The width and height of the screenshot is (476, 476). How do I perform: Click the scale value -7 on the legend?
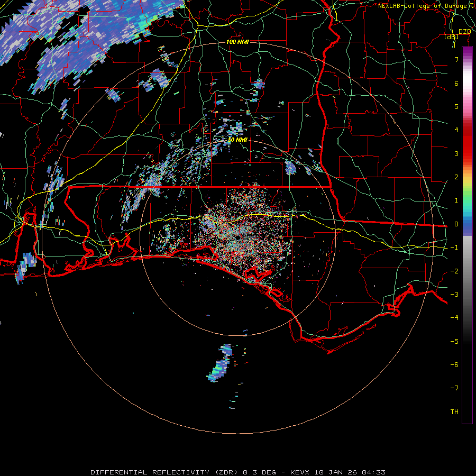pos(454,388)
